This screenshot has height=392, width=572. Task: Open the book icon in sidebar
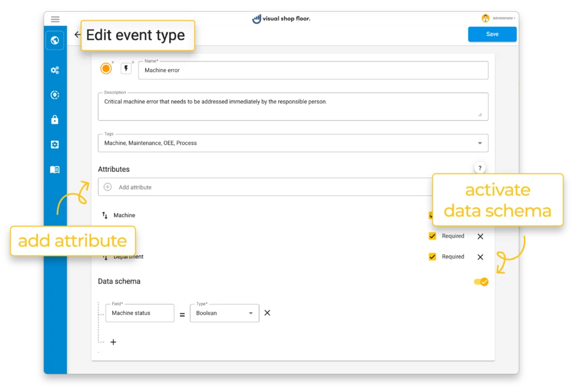click(x=55, y=170)
